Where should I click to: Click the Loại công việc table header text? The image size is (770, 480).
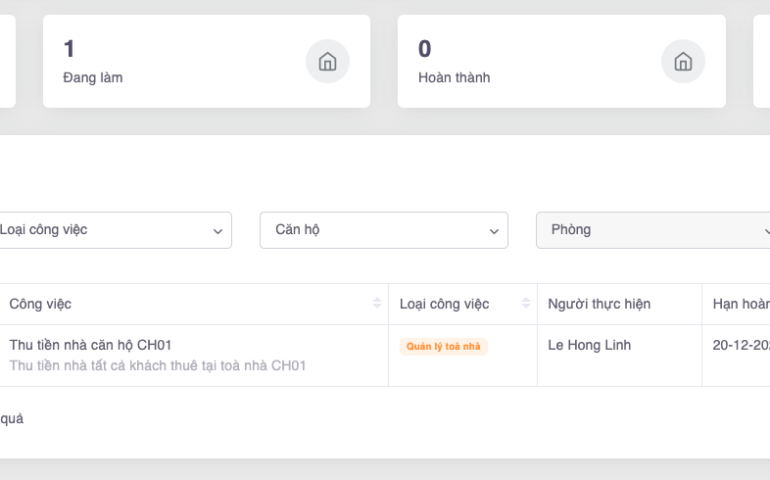[x=444, y=304]
